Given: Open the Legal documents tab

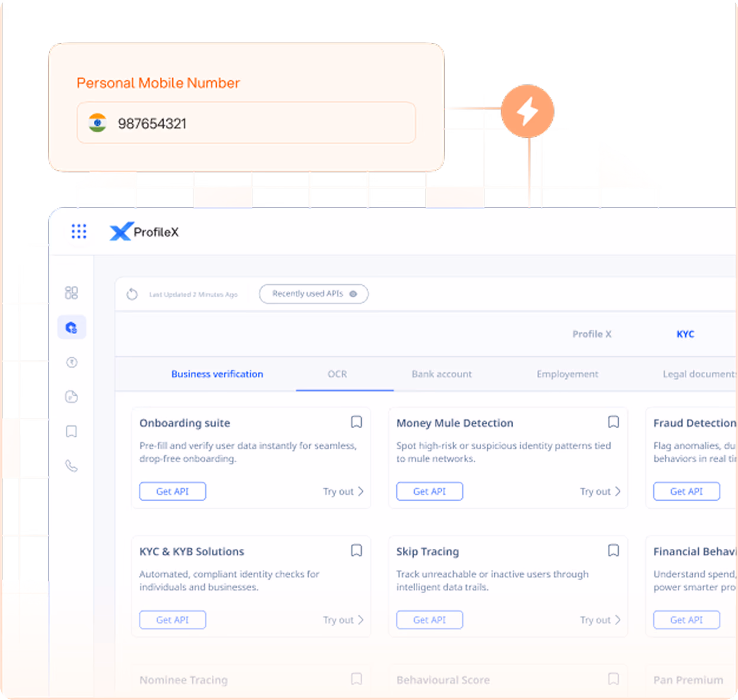Looking at the screenshot, I should point(700,374).
